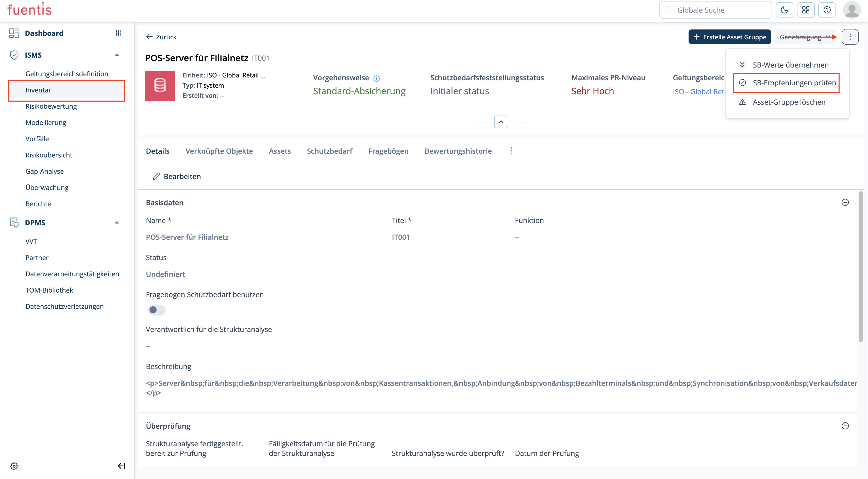Click the red database asset icon
This screenshot has height=479, width=868.
[160, 86]
